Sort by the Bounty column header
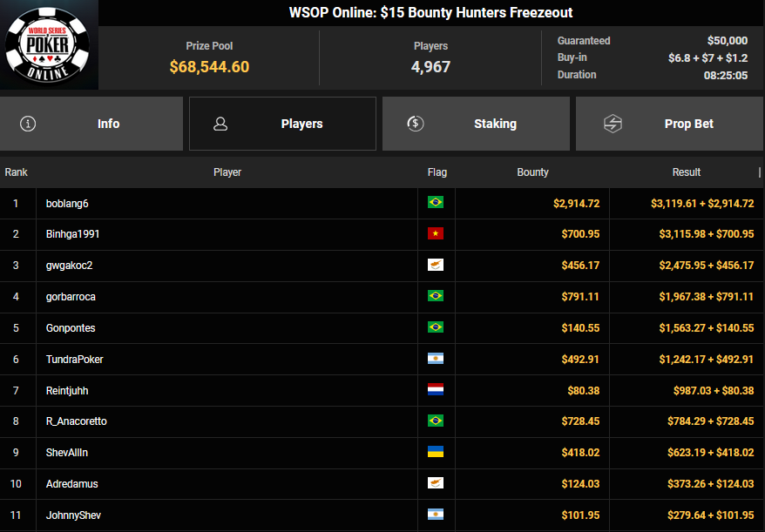The height and width of the screenshot is (532, 765). (x=532, y=172)
